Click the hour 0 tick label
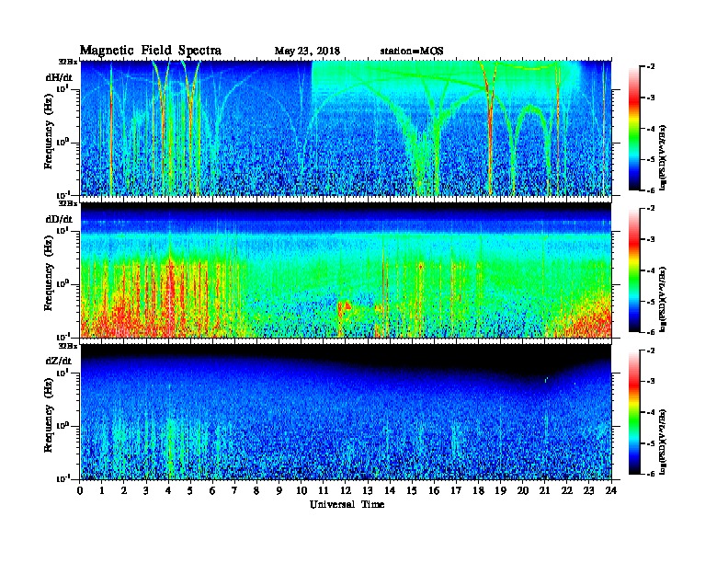Image resolution: width=728 pixels, height=563 pixels. pos(80,491)
